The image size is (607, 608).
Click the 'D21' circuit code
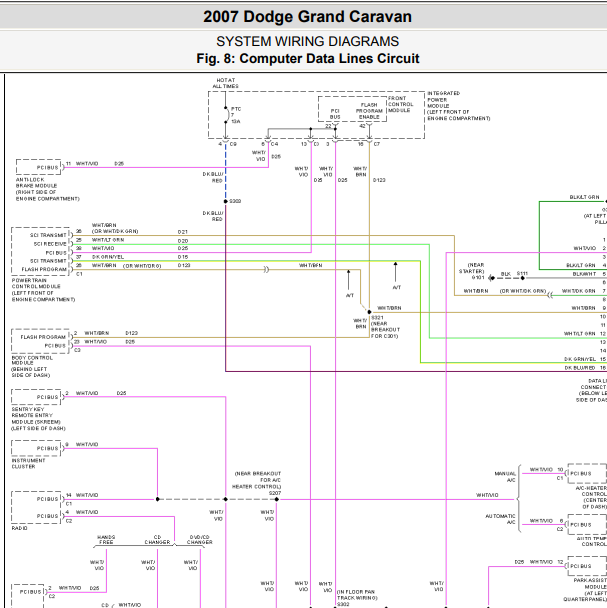[x=183, y=232]
